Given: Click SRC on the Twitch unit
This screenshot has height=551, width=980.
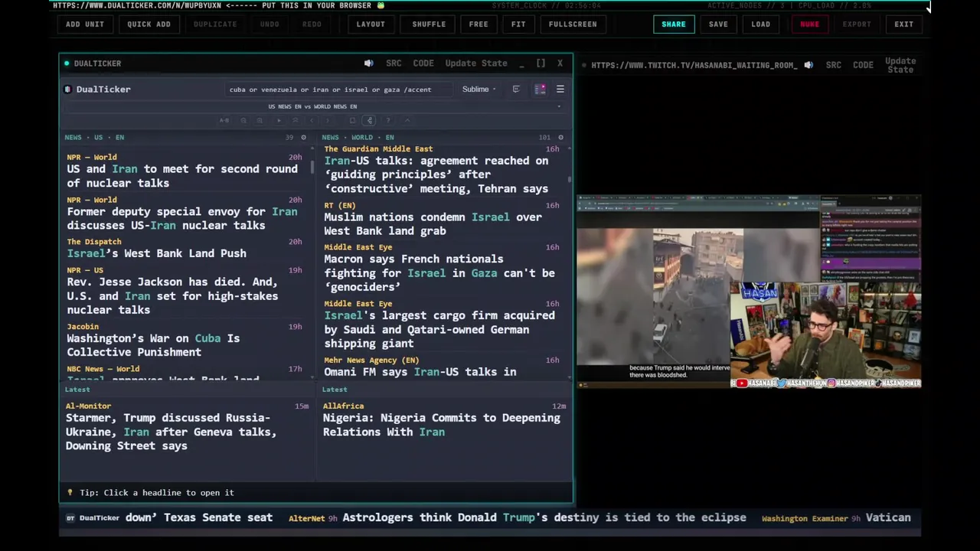Looking at the screenshot, I should click(834, 65).
